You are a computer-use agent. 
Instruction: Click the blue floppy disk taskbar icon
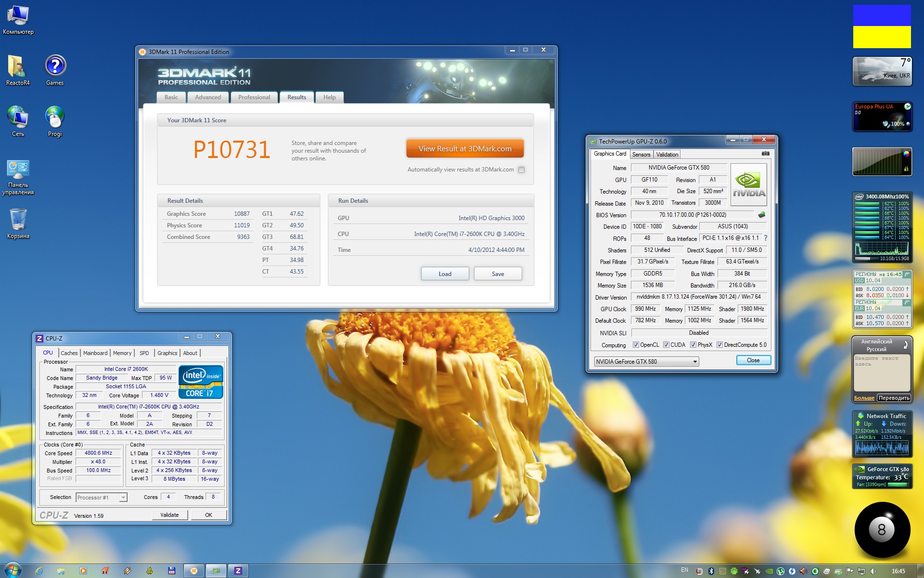pyautogui.click(x=172, y=571)
